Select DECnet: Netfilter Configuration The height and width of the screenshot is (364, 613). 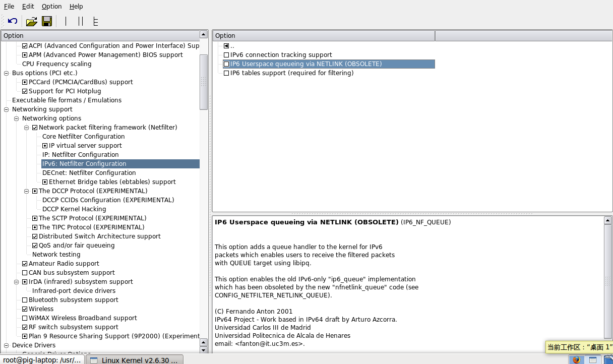click(89, 173)
